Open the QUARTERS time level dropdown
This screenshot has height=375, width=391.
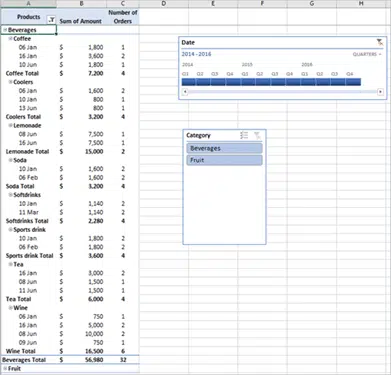(367, 54)
